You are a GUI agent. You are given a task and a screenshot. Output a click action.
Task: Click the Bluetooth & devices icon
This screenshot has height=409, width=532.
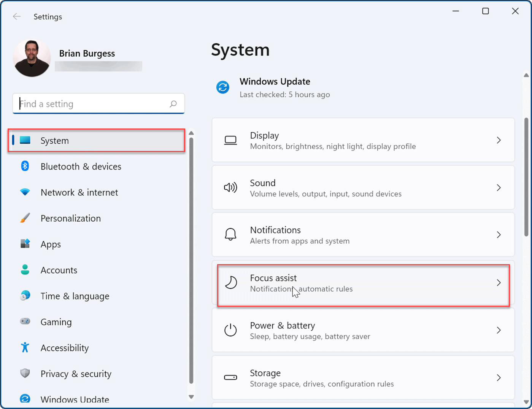25,166
